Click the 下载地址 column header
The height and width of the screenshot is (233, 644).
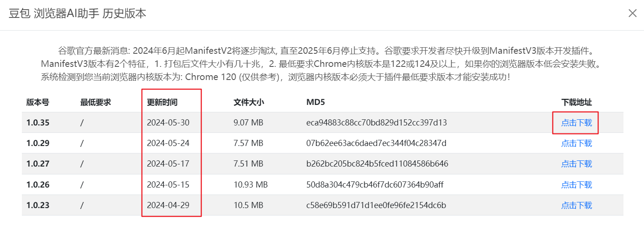pos(576,102)
